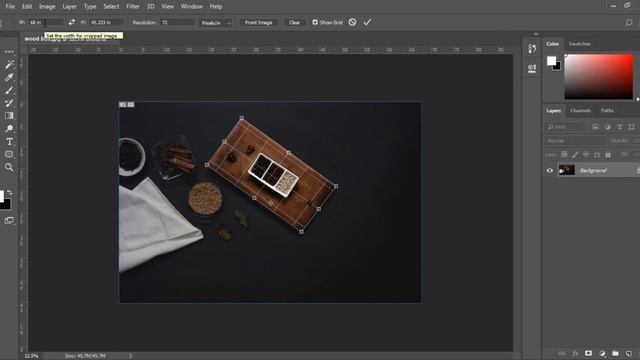
Task: Toggle lock all padlock in Layers
Action: coord(608,154)
